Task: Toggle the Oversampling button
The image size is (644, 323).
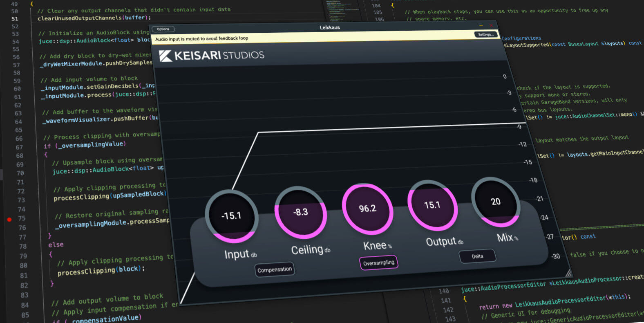Action: coord(379,262)
